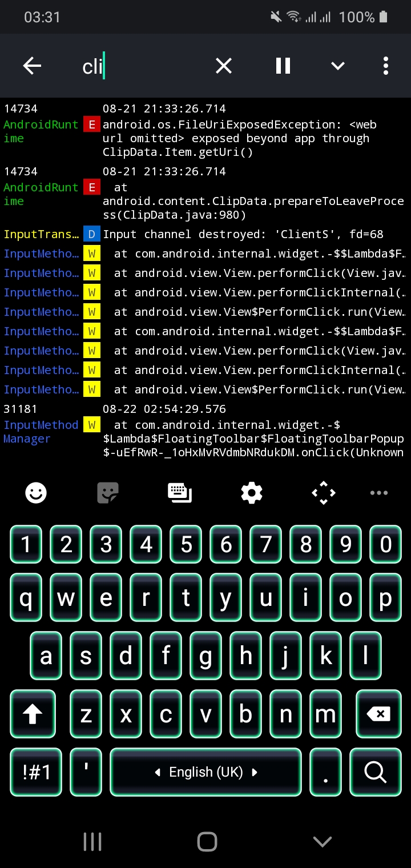Select the 08-22 02:54:29.576 timestamp
Viewport: 411px width, 868px height.
(164, 409)
